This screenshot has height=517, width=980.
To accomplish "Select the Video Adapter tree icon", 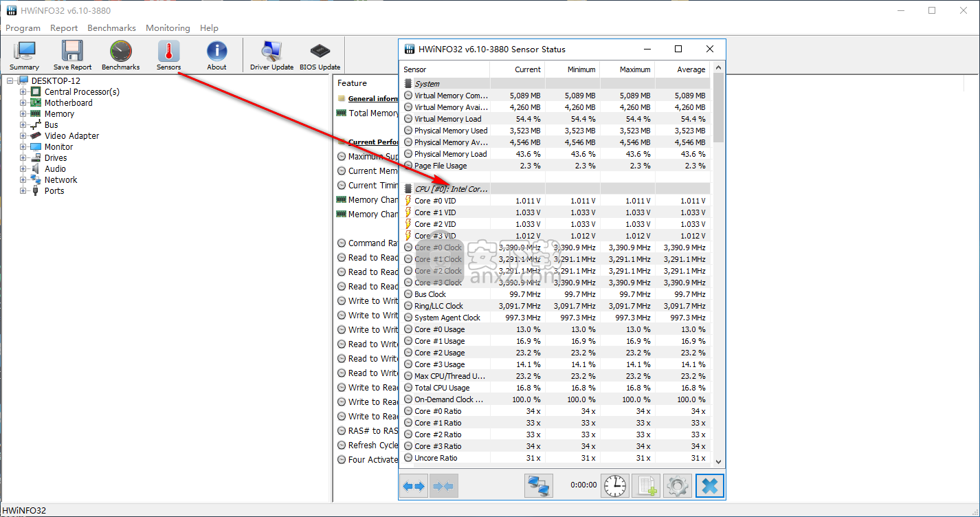I will tap(36, 135).
